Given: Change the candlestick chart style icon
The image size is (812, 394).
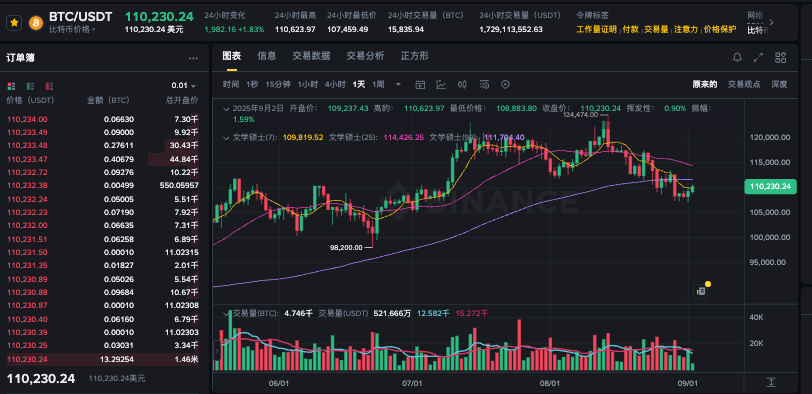Looking at the screenshot, I should [463, 84].
